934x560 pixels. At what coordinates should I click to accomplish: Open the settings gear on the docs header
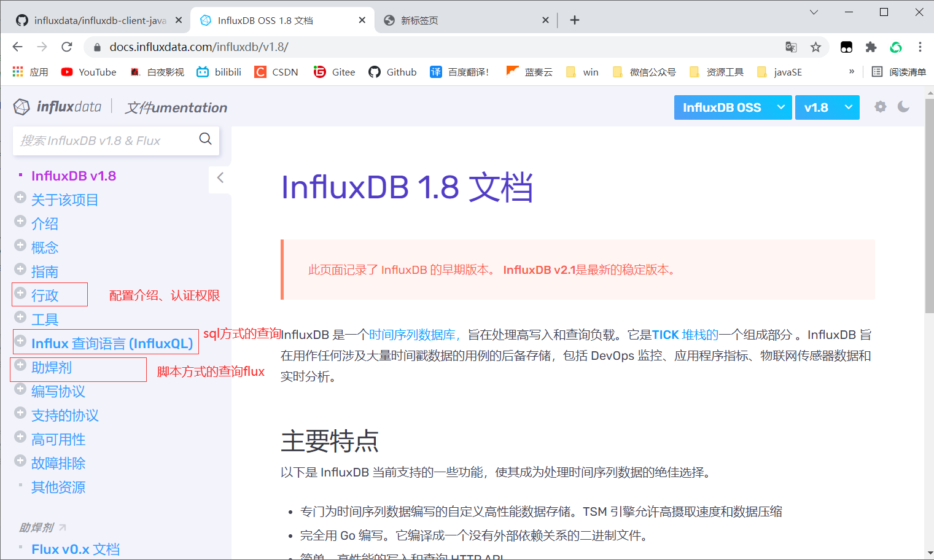[x=881, y=106]
